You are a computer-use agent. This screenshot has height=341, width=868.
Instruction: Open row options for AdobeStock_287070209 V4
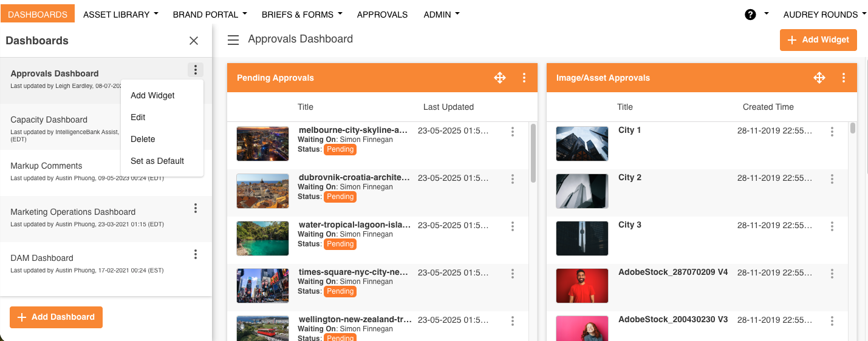tap(832, 274)
